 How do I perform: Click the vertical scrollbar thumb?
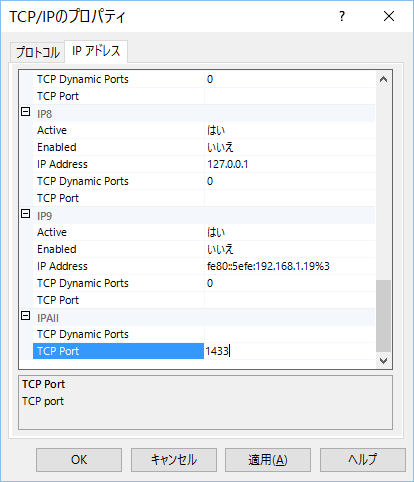pyautogui.click(x=384, y=316)
